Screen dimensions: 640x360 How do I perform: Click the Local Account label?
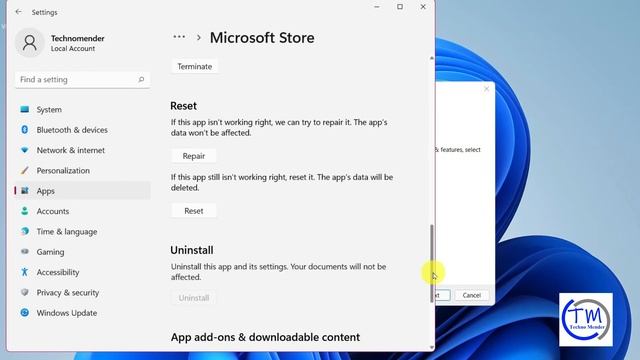(x=73, y=49)
